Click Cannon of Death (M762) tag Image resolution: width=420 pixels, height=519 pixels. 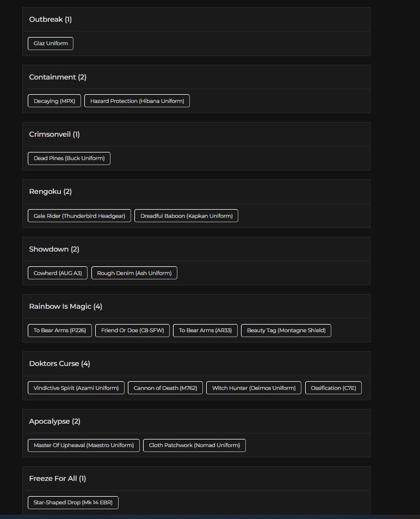165,388
